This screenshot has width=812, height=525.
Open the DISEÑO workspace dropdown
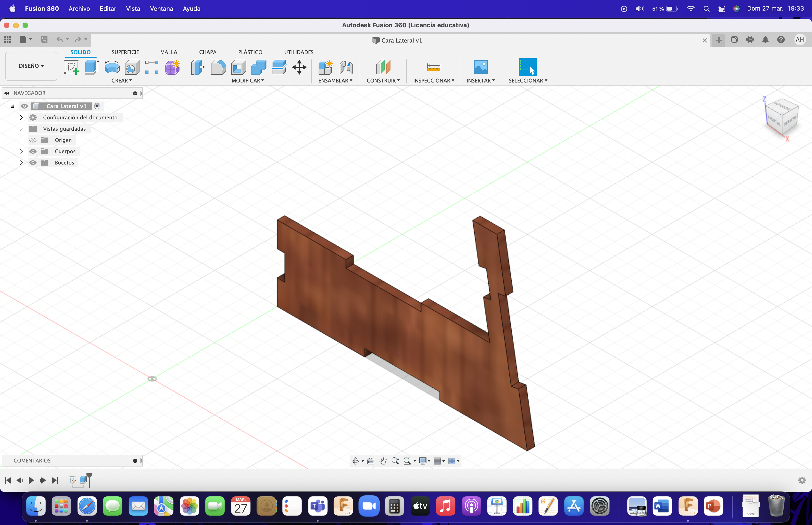point(31,66)
